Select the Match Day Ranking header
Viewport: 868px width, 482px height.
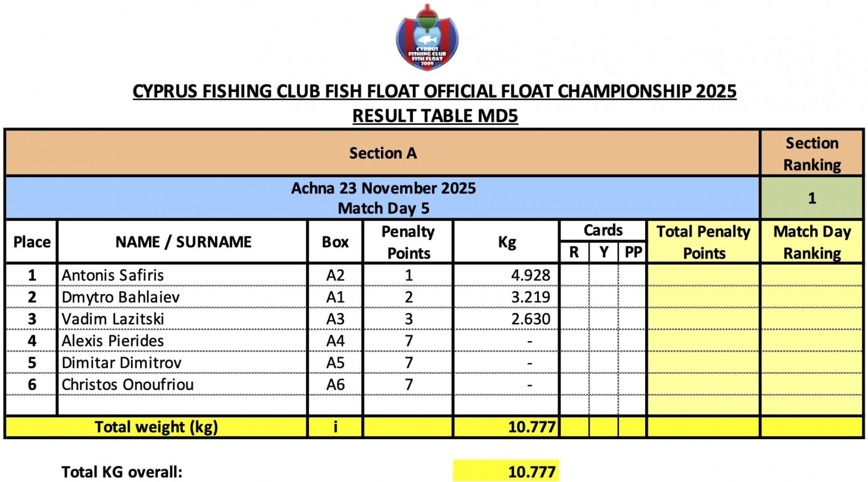[812, 241]
